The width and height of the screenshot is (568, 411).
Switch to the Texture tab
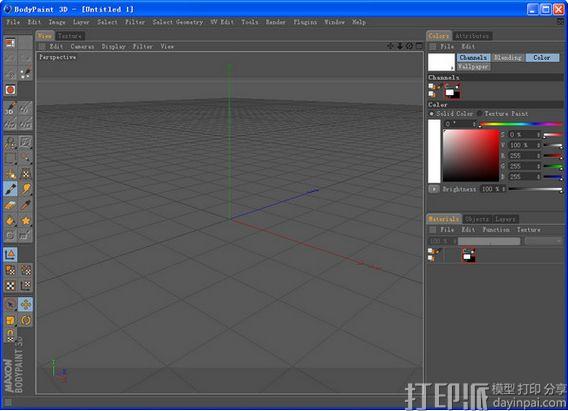point(69,36)
